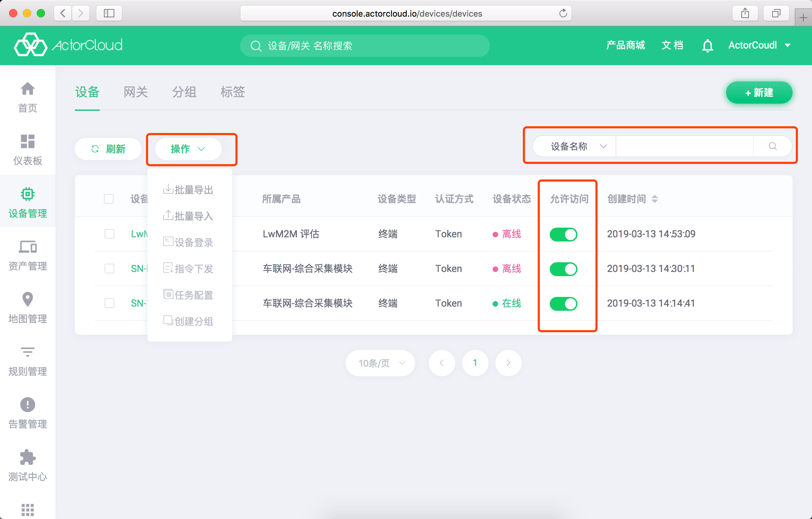Click the 设备状态 column header
812x519 pixels.
pyautogui.click(x=512, y=199)
